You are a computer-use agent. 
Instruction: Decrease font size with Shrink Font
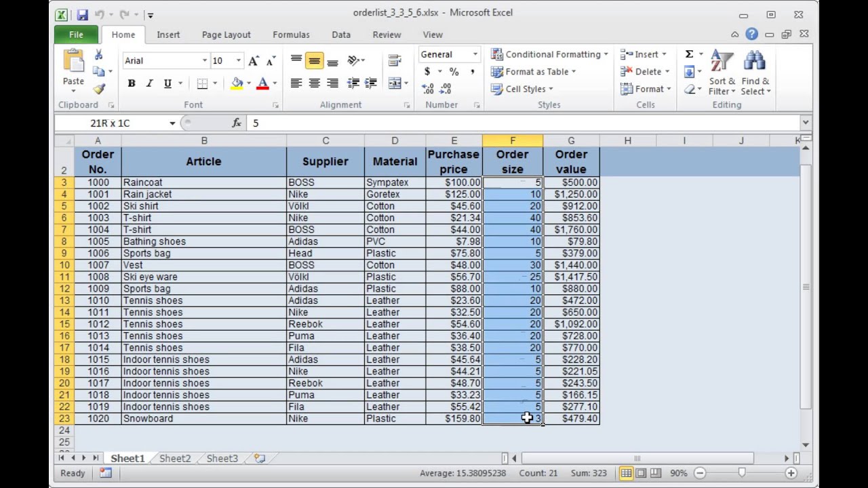[x=269, y=61]
